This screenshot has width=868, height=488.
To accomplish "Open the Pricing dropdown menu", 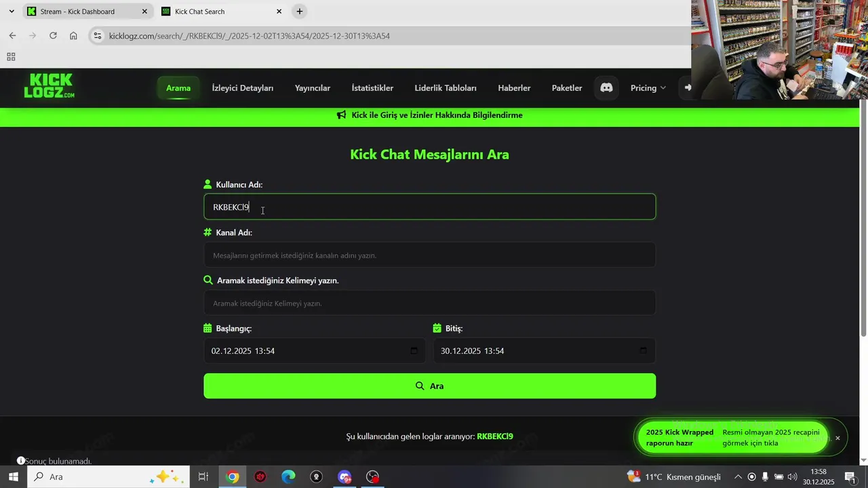I will (x=648, y=88).
